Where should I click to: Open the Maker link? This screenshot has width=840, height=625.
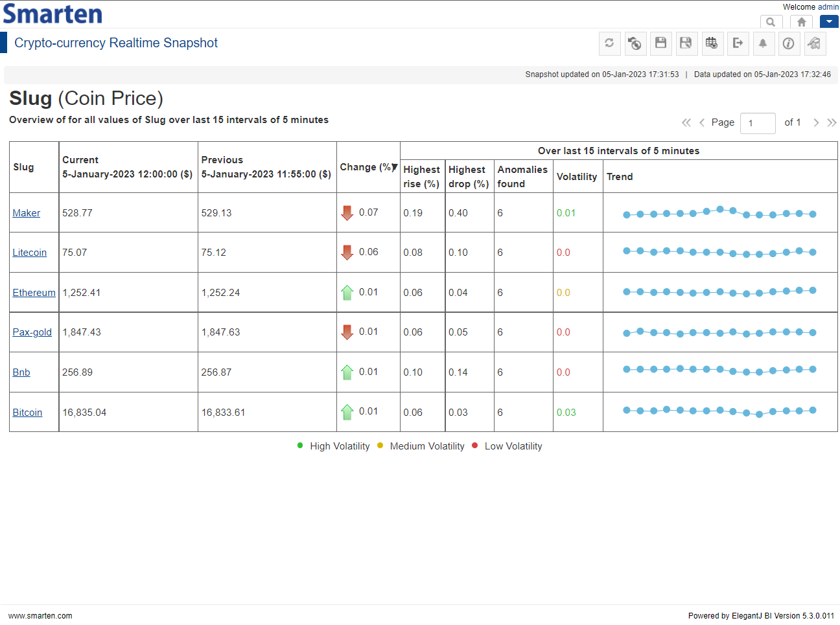[x=27, y=213]
